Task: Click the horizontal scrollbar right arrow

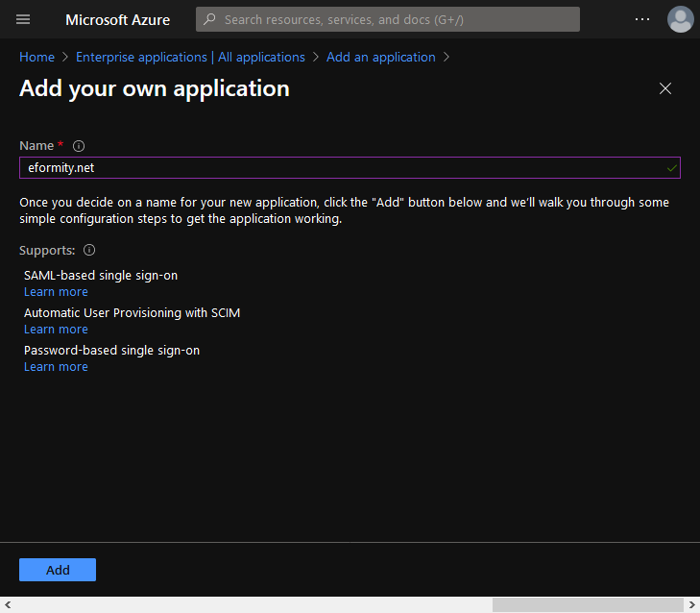Action: point(692,605)
